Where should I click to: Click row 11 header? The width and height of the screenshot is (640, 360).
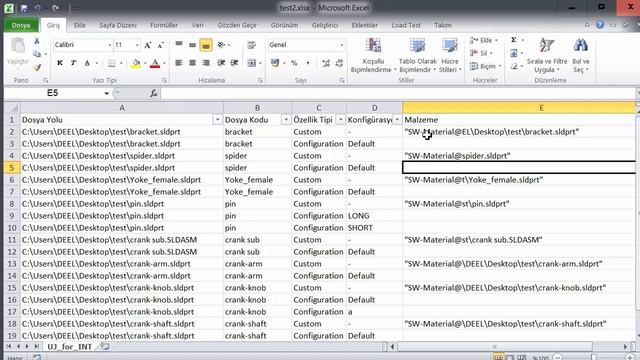tap(12, 240)
